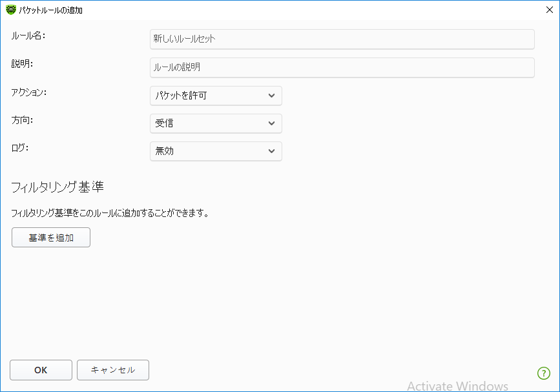
Task: Close the パケットルールの追加 dialog window
Action: (x=549, y=10)
